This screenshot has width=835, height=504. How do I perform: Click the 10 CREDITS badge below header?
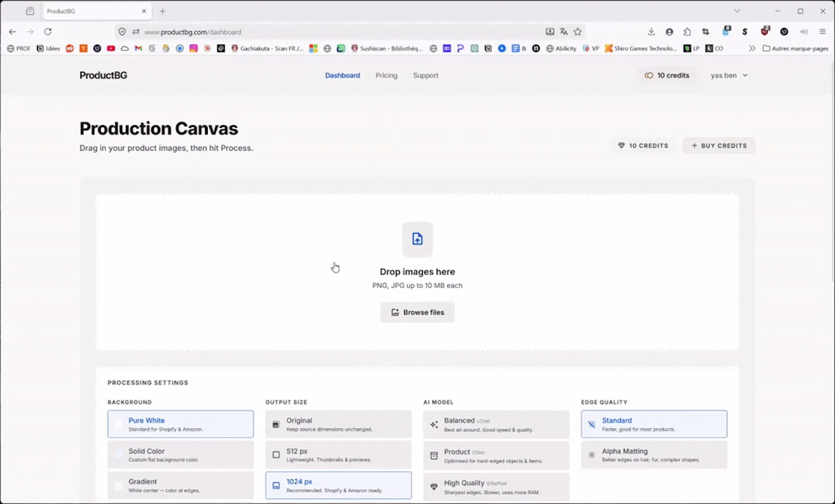pyautogui.click(x=643, y=146)
